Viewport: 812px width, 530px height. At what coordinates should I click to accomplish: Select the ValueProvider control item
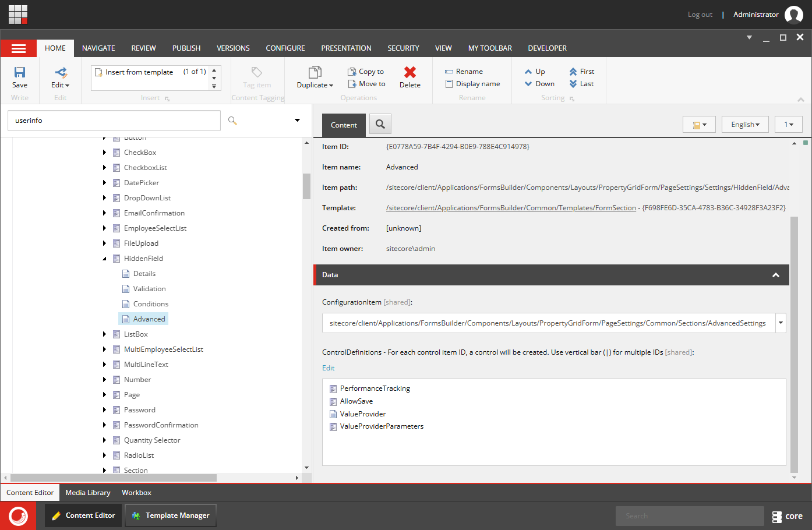[x=358, y=414]
